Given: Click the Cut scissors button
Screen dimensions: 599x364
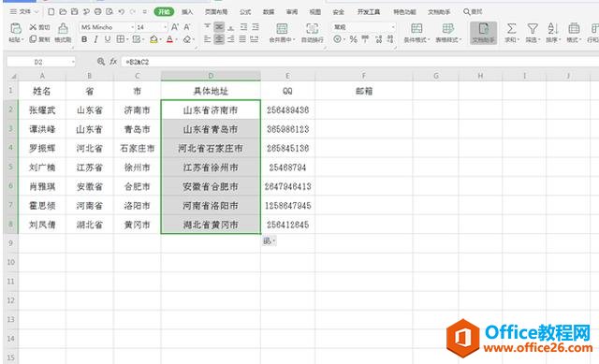Looking at the screenshot, I should pyautogui.click(x=39, y=27).
